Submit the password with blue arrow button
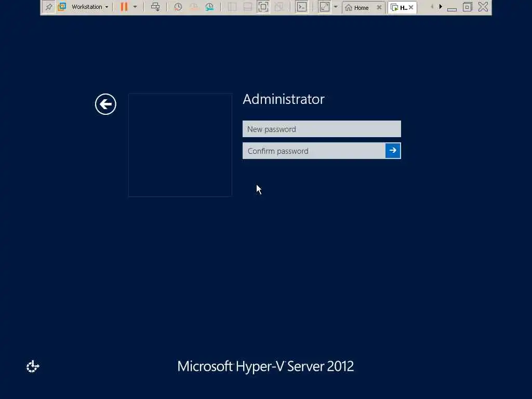532x399 pixels. tap(393, 151)
